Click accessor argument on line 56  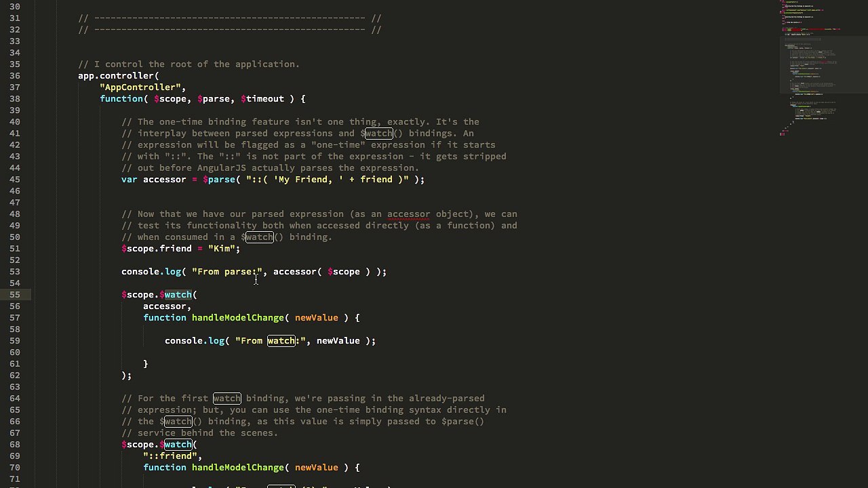coord(165,306)
